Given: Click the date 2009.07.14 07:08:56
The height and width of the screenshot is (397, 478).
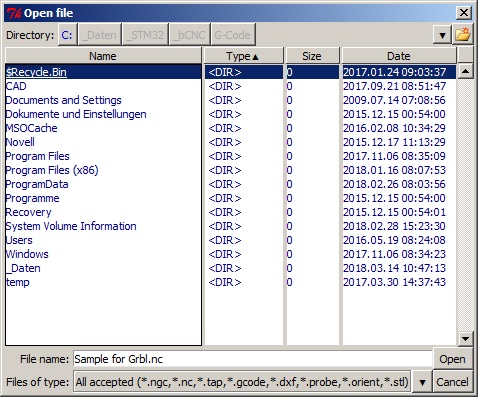Looking at the screenshot, I should (x=394, y=100).
